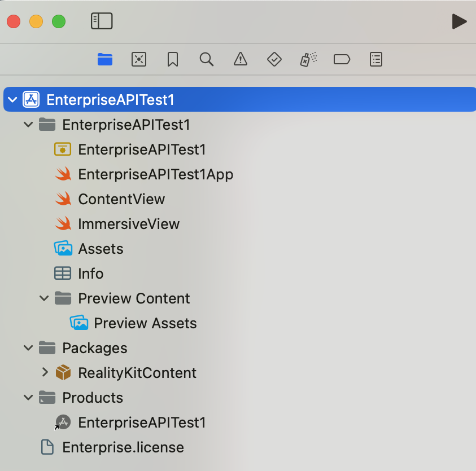
Task: Open the Source Control navigator
Action: click(x=139, y=59)
